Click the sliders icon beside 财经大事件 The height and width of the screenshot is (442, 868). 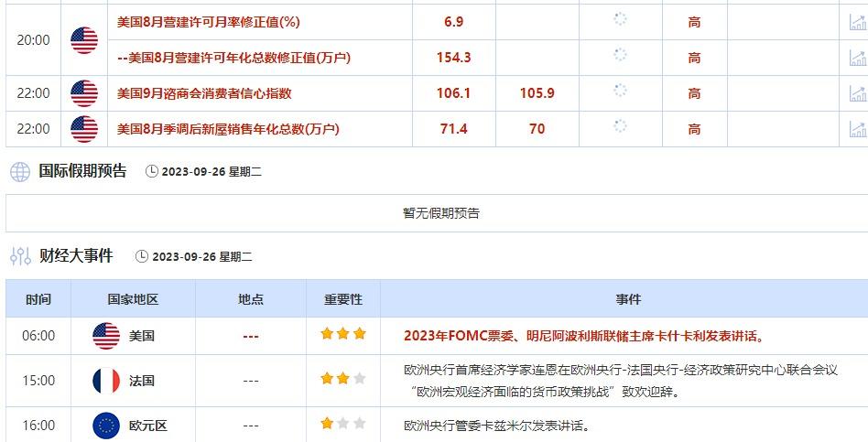tap(20, 256)
